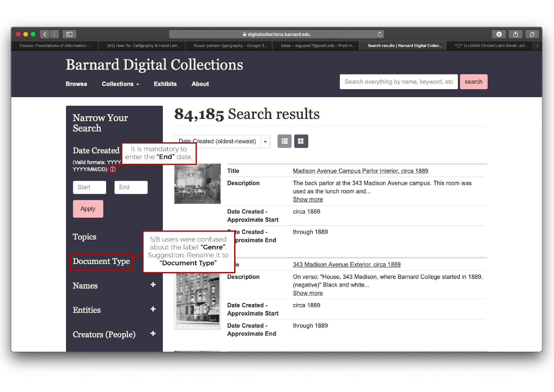
Task: Switch to the Circled Latin Small Letter tab
Action: point(490,46)
